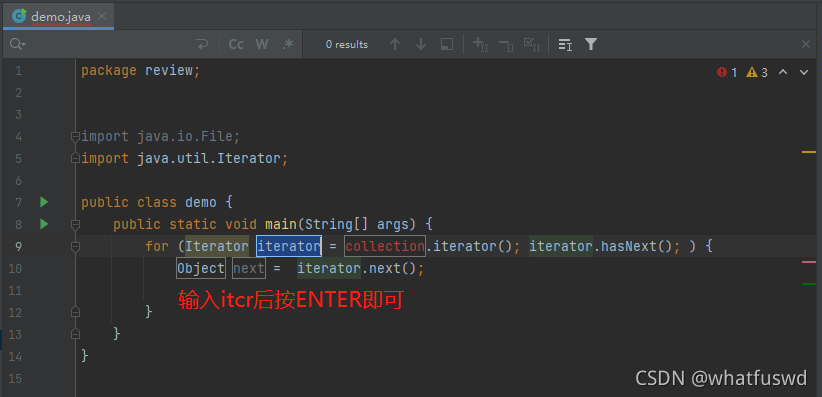The image size is (822, 397).
Task: Click hasNext() call on line 9
Action: click(x=636, y=246)
